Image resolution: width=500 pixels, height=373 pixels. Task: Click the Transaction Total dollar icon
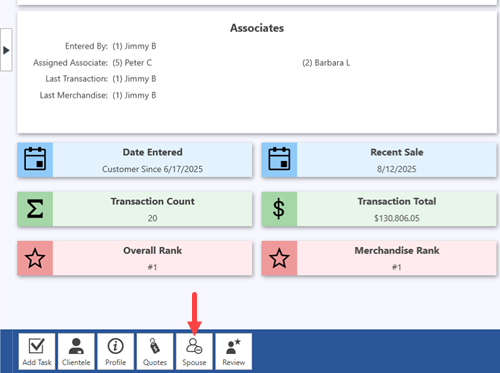click(279, 209)
